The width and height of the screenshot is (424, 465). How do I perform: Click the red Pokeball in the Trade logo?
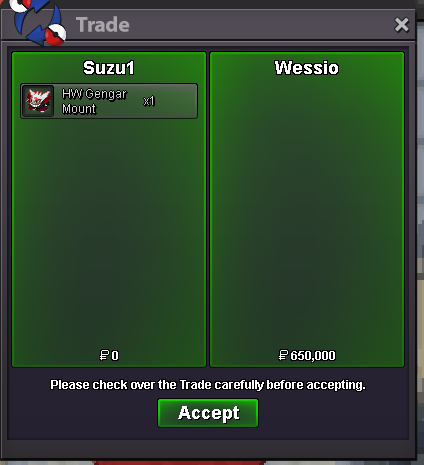55,35
